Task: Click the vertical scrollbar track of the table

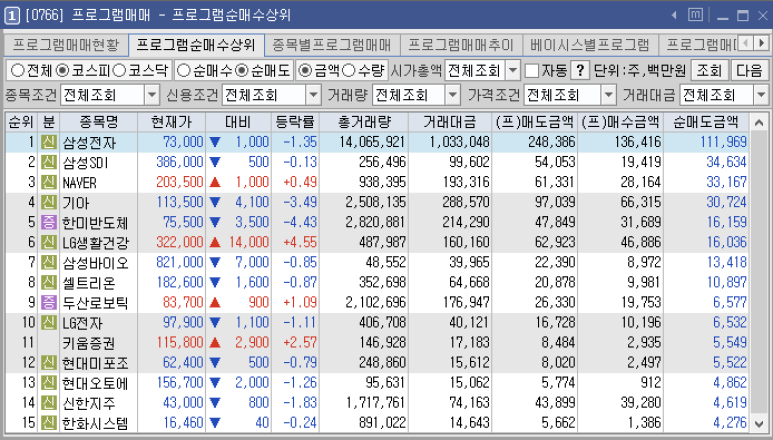Action: (x=759, y=272)
